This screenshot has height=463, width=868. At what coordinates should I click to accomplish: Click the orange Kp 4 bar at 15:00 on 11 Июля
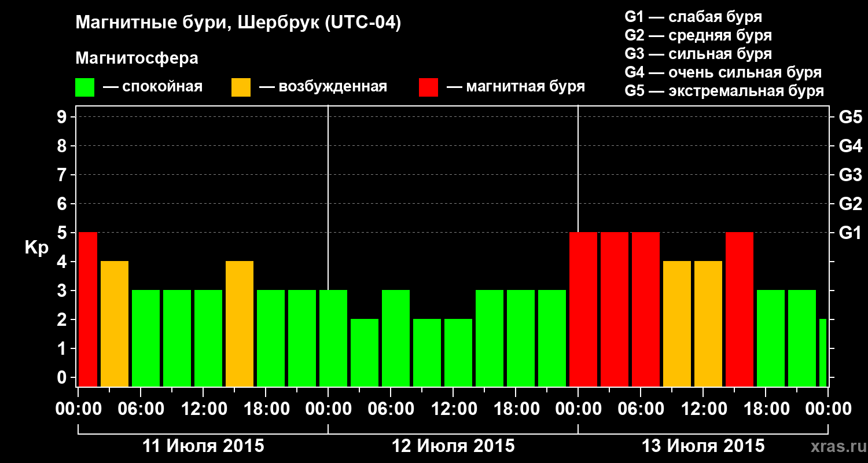pyautogui.click(x=240, y=324)
